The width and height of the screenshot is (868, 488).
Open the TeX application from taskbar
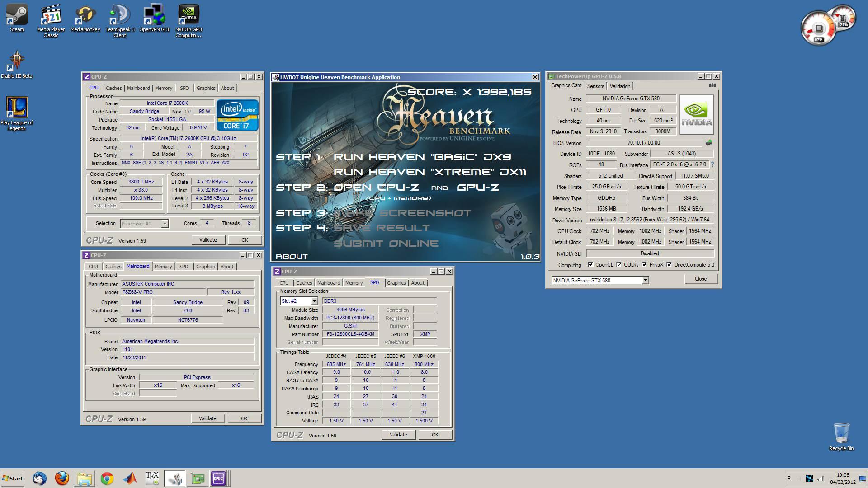pyautogui.click(x=152, y=478)
